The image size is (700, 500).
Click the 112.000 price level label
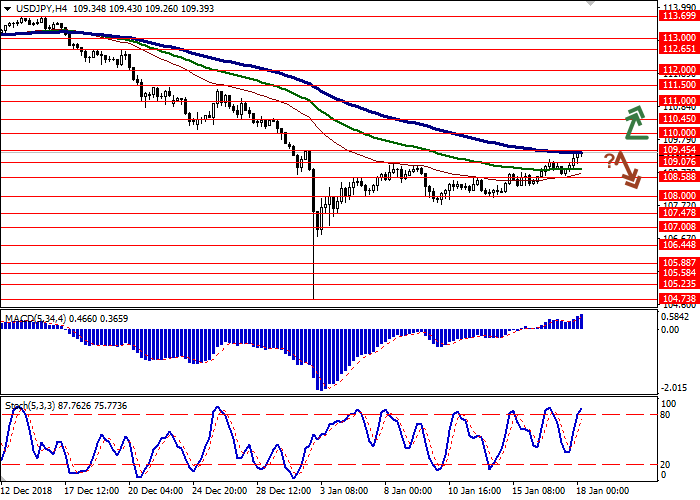click(x=677, y=70)
